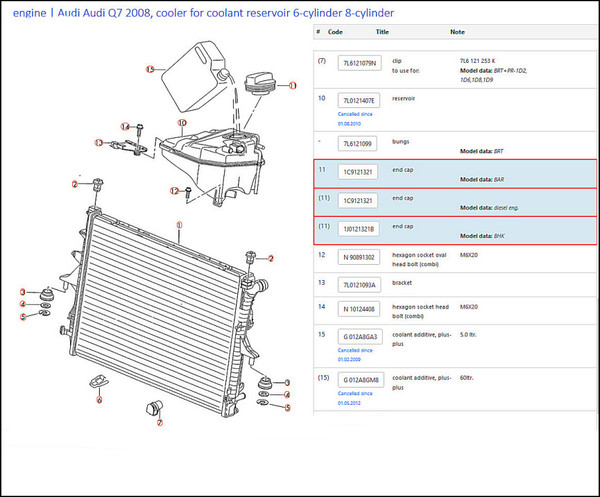This screenshot has height=497, width=600.
Task: Click callout 12 under the reservoir
Action: pos(173,191)
